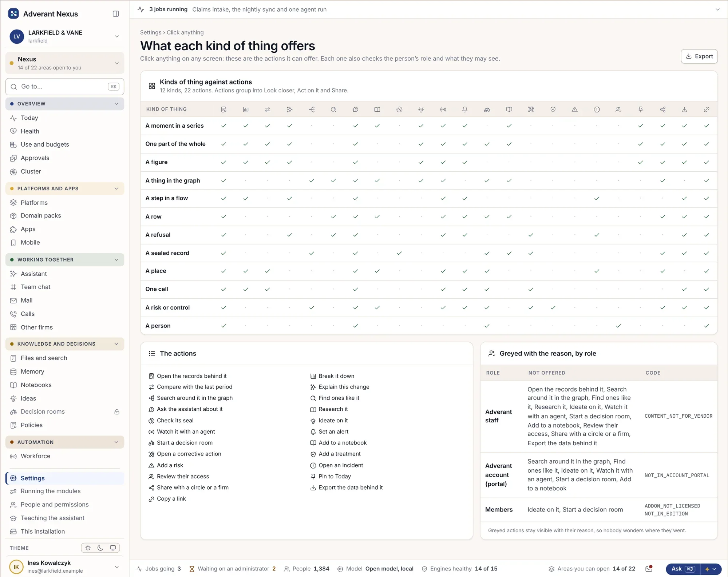The image size is (728, 577).
Task: Click the 'Open the records behind it' column icon
Action: pyautogui.click(x=224, y=110)
